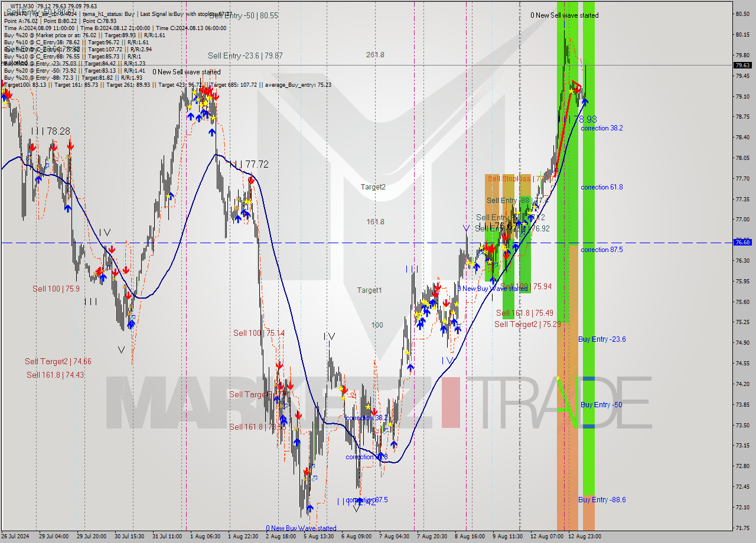Click the '9 Aug 11:30' time label
This screenshot has height=543, width=756.
point(507,537)
